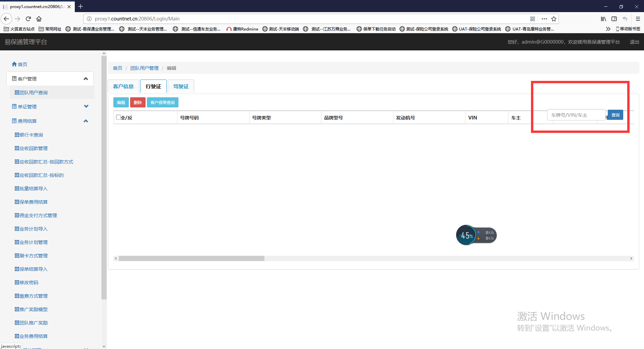This screenshot has width=644, height=349.
Task: Open 业务计划管理 menu entry
Action: (x=31, y=242)
